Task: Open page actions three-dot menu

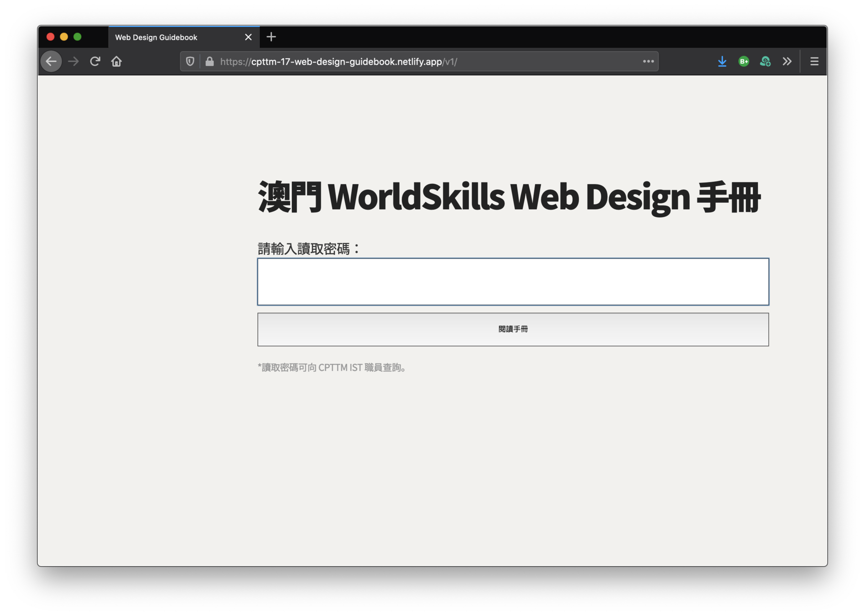Action: point(648,61)
